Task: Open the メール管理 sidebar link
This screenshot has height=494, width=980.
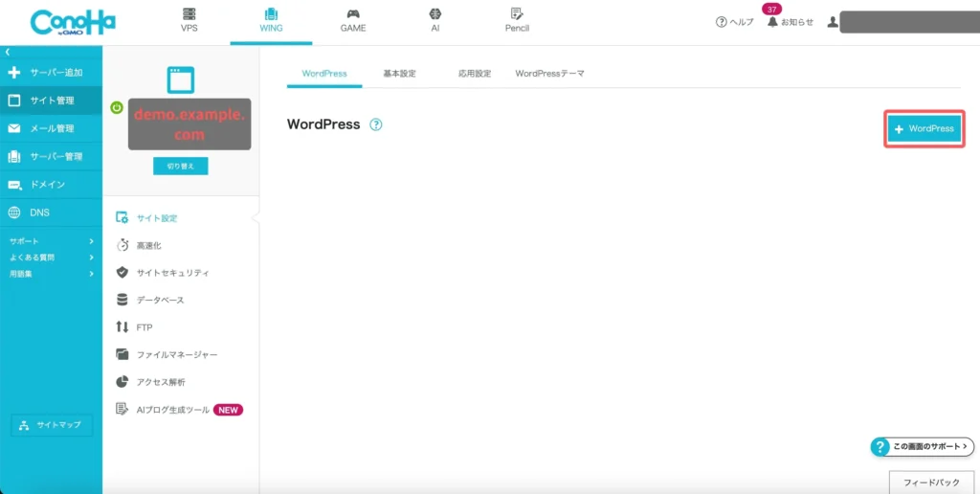Action: point(52,128)
